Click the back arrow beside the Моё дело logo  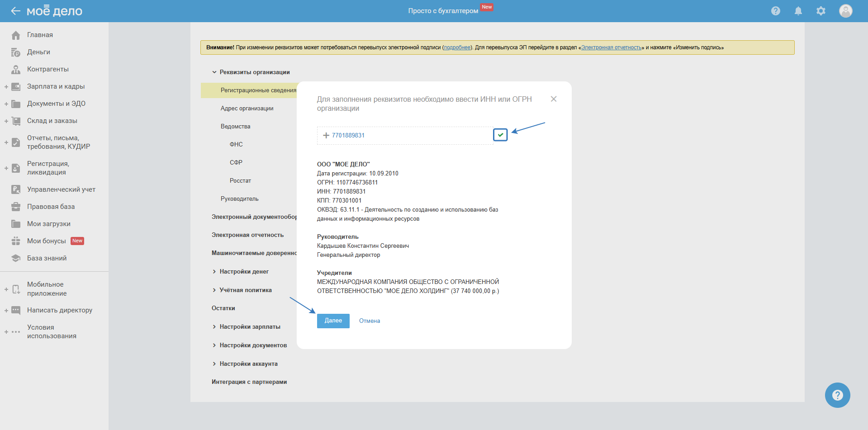[16, 11]
